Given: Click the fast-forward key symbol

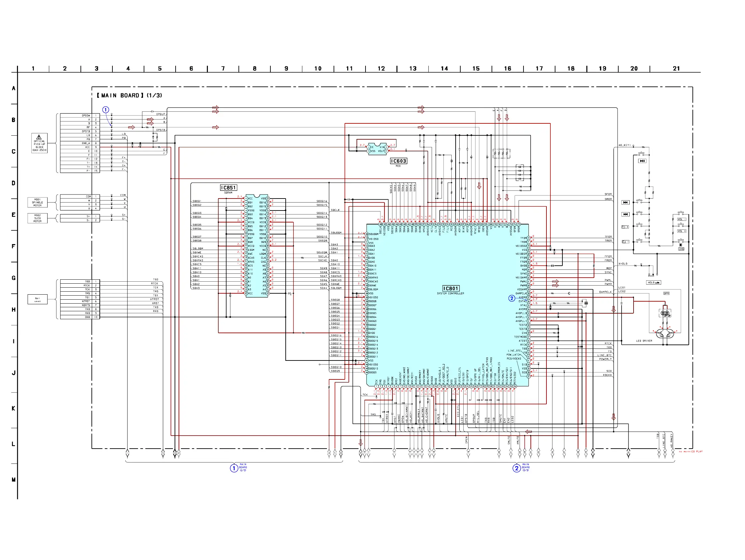Looking at the screenshot, I should coord(625,203).
